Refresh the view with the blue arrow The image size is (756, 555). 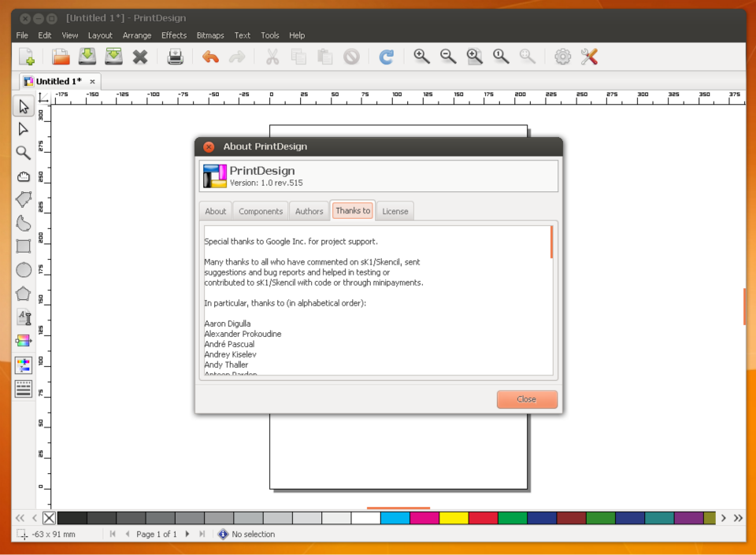387,57
